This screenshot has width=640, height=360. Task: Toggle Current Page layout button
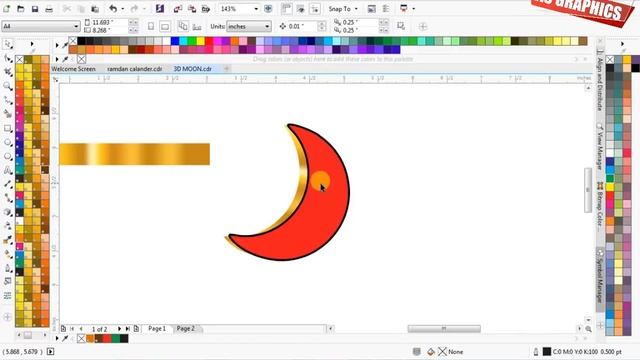pyautogui.click(x=197, y=27)
